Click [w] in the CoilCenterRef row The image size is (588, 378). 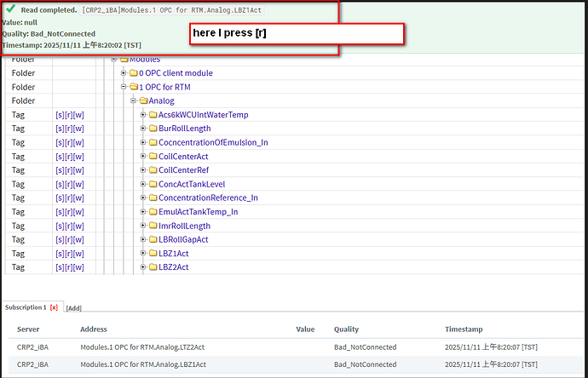tap(78, 170)
